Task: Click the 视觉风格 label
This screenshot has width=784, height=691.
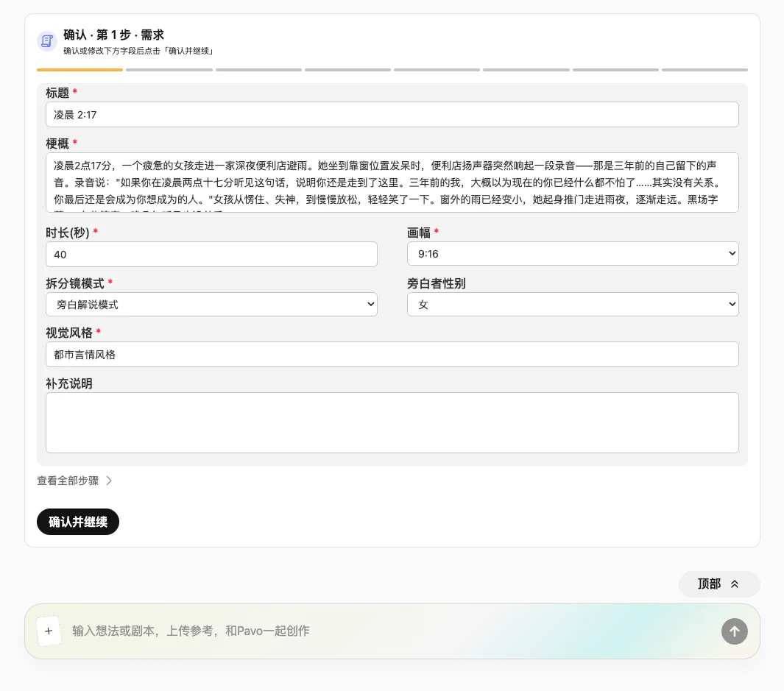Action: pos(69,333)
